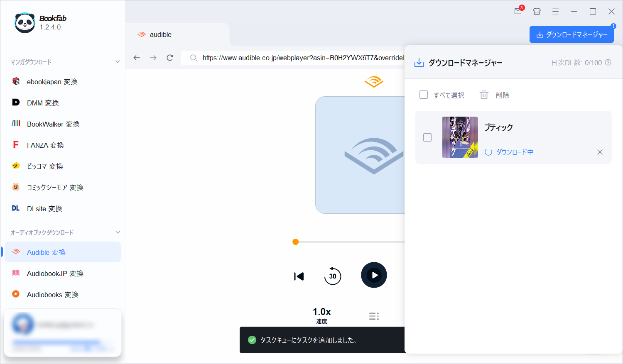This screenshot has width=623, height=364.
Task: Open the mail notifications icon
Action: (x=518, y=11)
